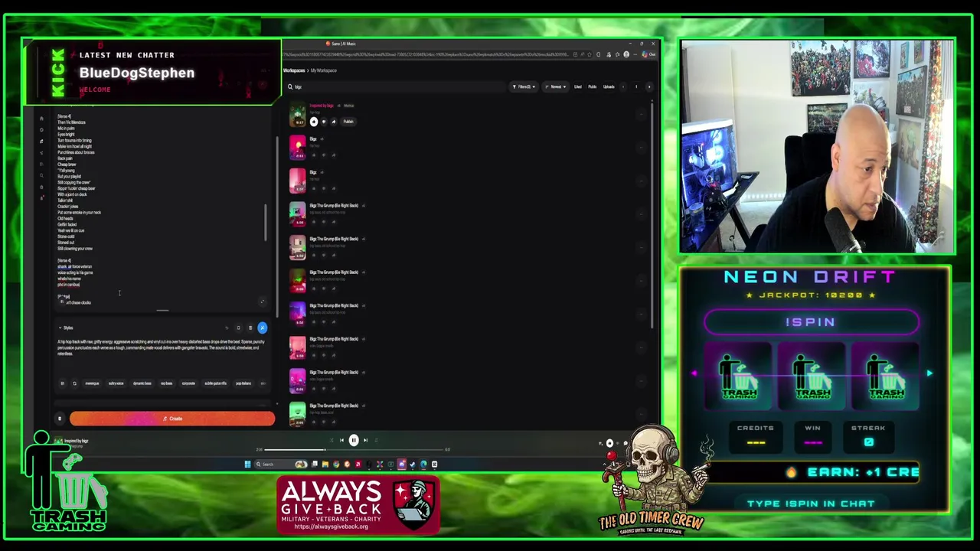Like the 'Inspired by bigz' song
Image resolution: width=980 pixels, height=551 pixels.
click(314, 122)
